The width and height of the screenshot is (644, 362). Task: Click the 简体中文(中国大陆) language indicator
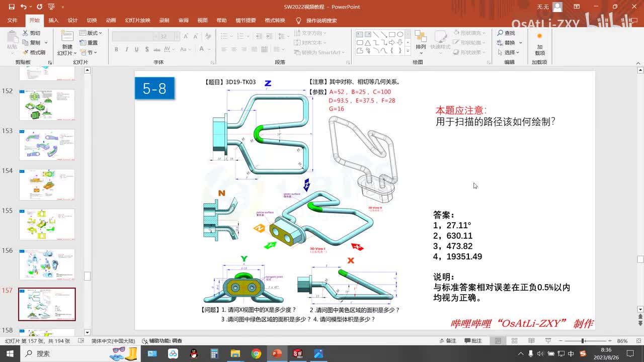(x=114, y=341)
